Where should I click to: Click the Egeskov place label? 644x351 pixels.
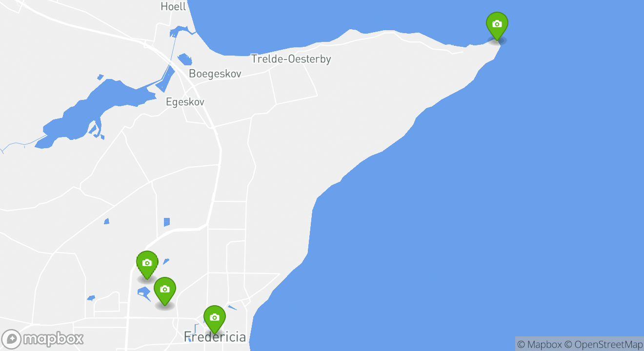(x=185, y=102)
